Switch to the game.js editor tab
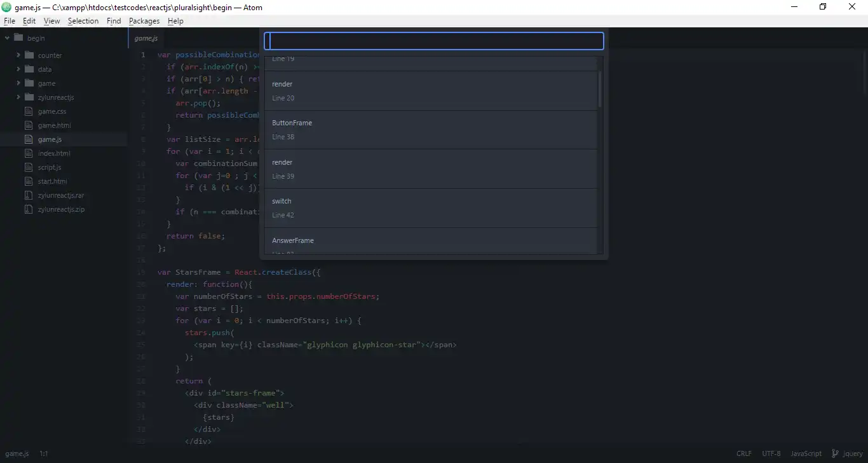The width and height of the screenshot is (868, 463). [146, 38]
